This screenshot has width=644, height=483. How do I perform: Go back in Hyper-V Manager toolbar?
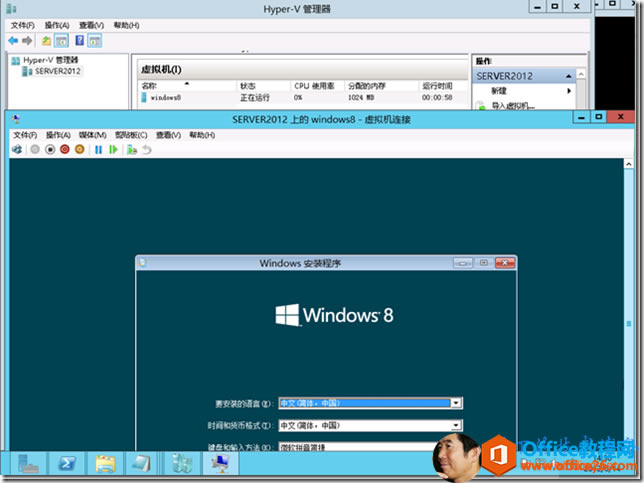(x=13, y=41)
